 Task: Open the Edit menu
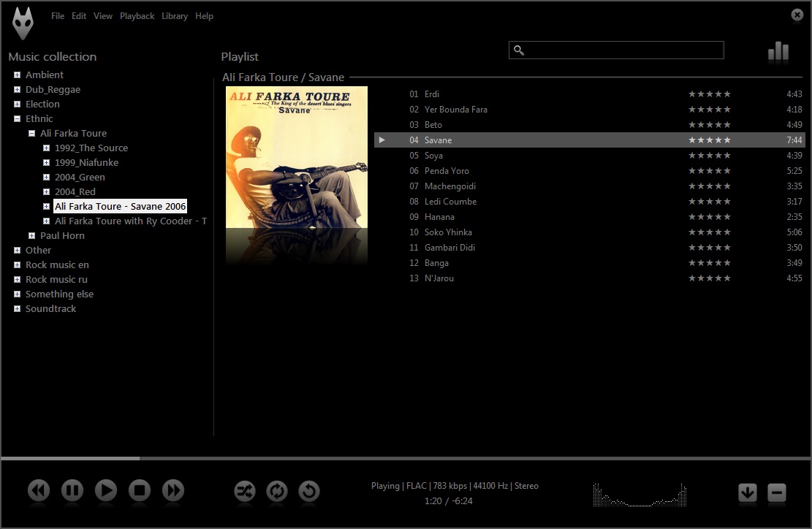(x=79, y=16)
